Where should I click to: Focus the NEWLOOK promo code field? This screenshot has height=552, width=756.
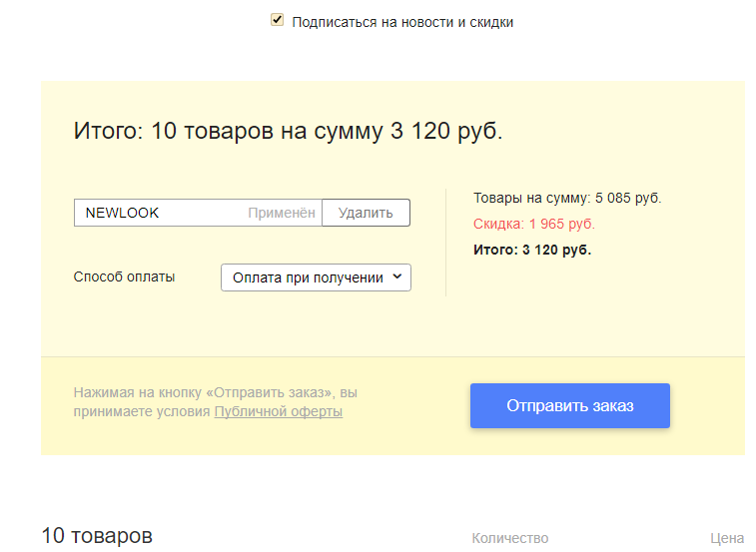tap(160, 213)
